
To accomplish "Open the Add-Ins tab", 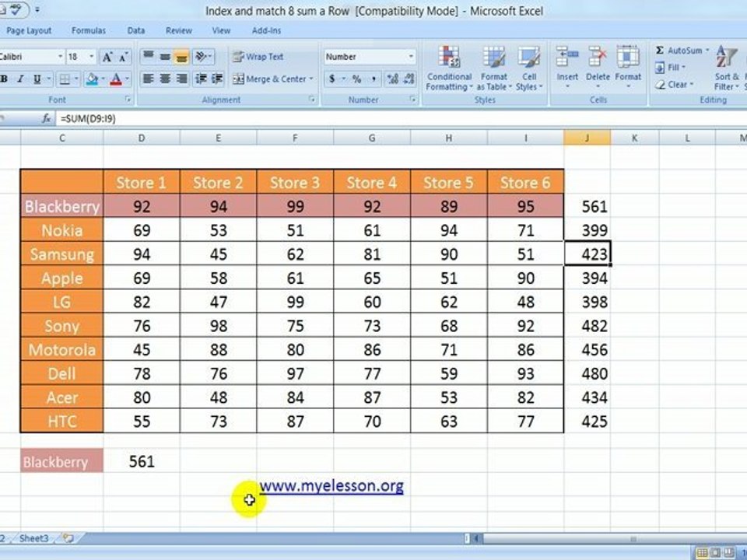I will coord(266,30).
